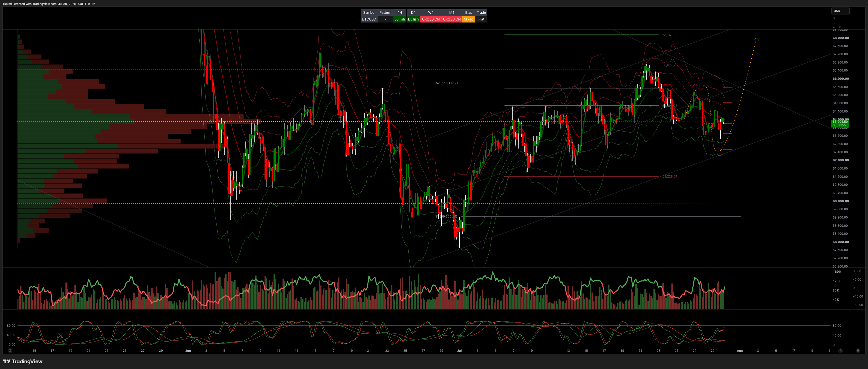Open the USD currency selector
This screenshot has height=369, width=868.
(x=840, y=11)
